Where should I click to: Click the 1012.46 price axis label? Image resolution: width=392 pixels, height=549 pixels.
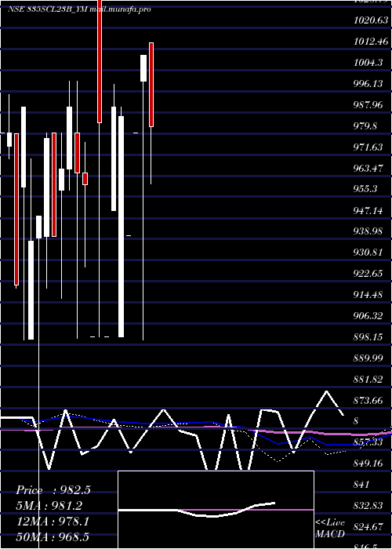tap(371, 42)
